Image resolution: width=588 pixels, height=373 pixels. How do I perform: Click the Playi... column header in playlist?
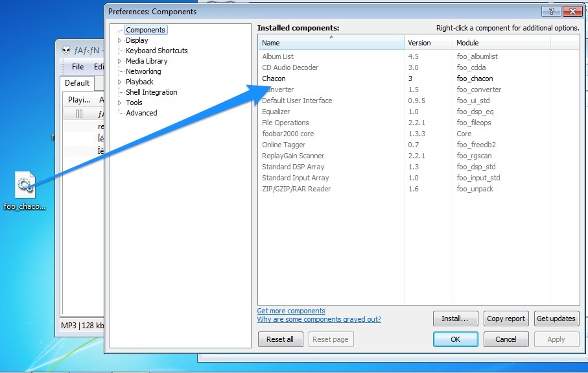pos(78,100)
